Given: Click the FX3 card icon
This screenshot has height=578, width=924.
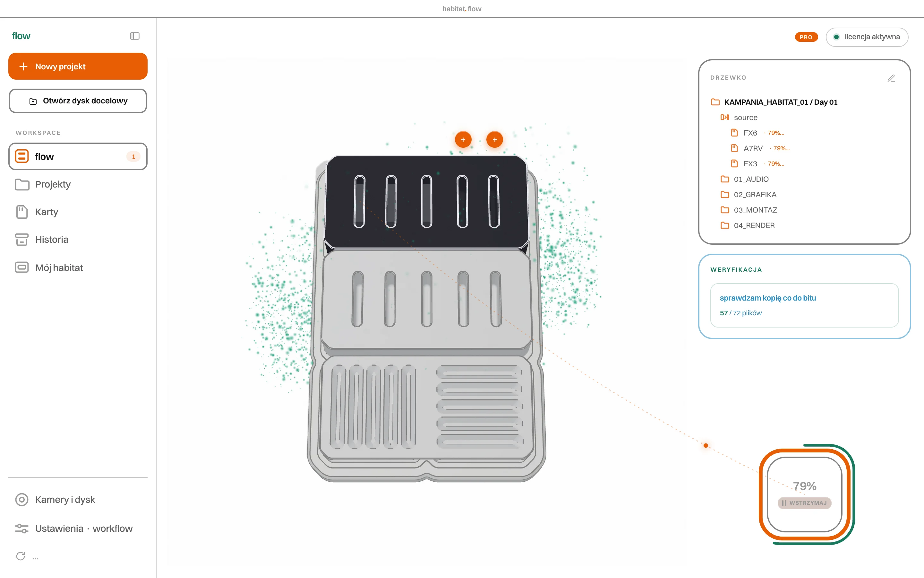Looking at the screenshot, I should [x=734, y=164].
